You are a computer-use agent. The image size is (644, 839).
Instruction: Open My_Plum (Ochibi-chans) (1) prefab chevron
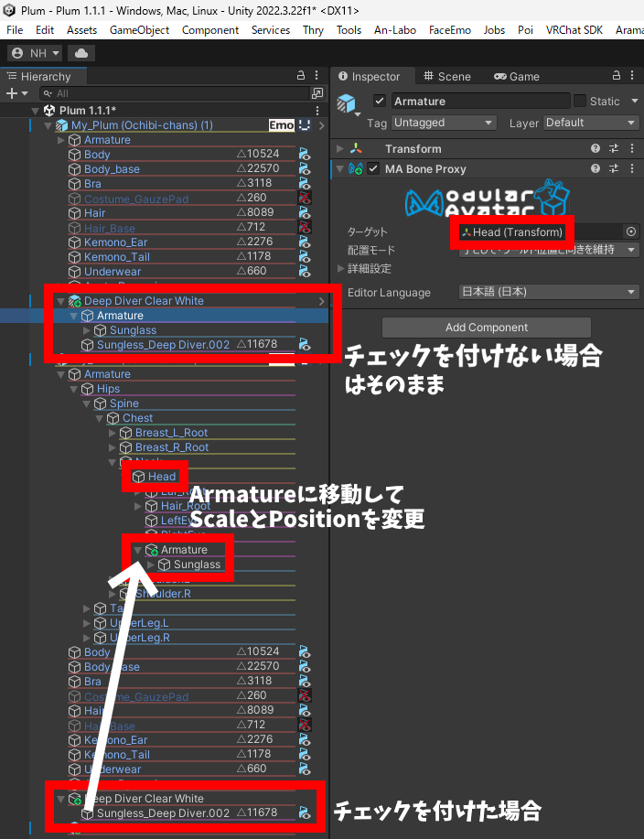point(321,125)
